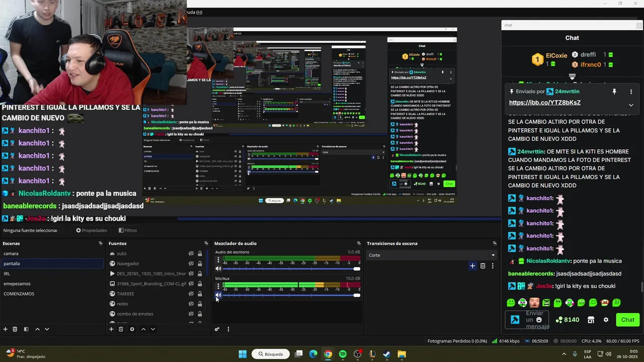Mute the Mic/Aux speaker
This screenshot has width=644, height=362.
point(218,295)
